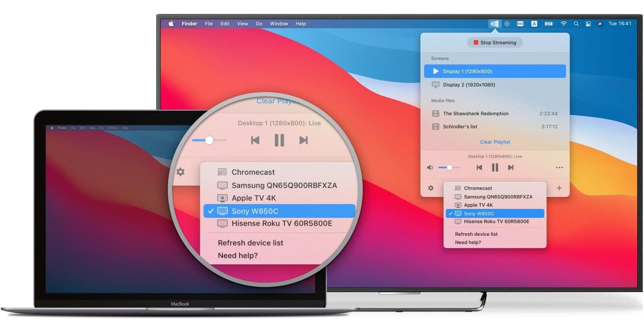Click the plus icon to add media

point(559,188)
